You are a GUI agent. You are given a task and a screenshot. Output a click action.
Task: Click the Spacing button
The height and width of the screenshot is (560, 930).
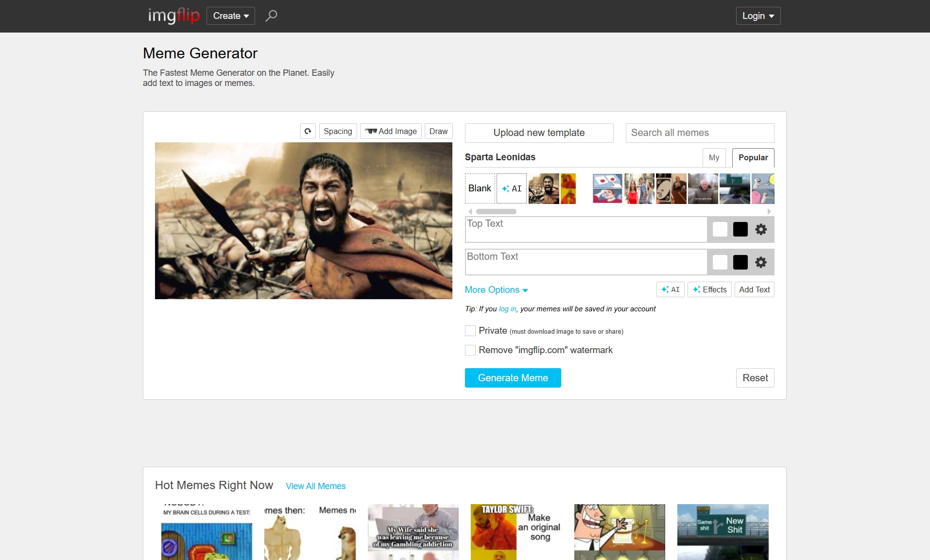[338, 131]
